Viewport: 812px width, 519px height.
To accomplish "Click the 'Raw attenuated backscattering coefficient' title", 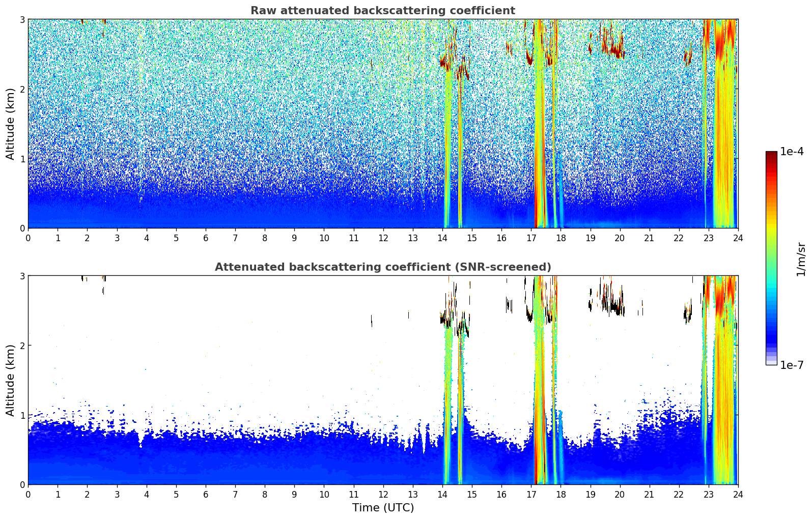I will 383,11.
